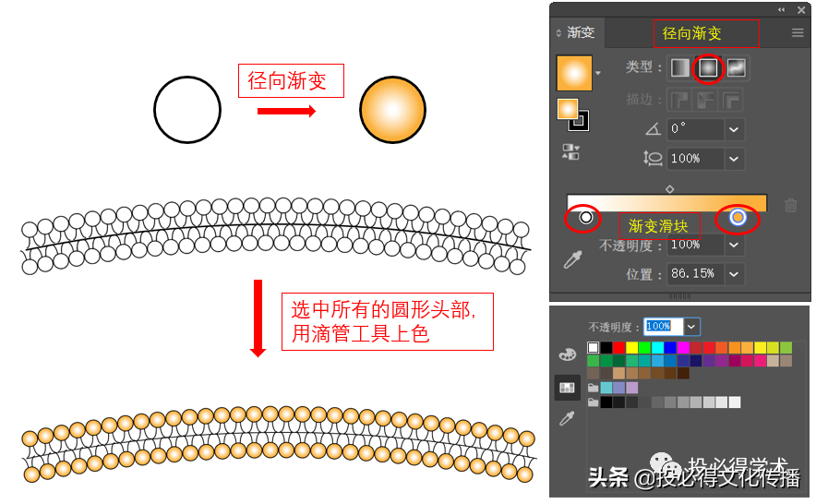The image size is (816, 504).
Task: Open the 位置 86.15% dropdown
Action: (734, 274)
